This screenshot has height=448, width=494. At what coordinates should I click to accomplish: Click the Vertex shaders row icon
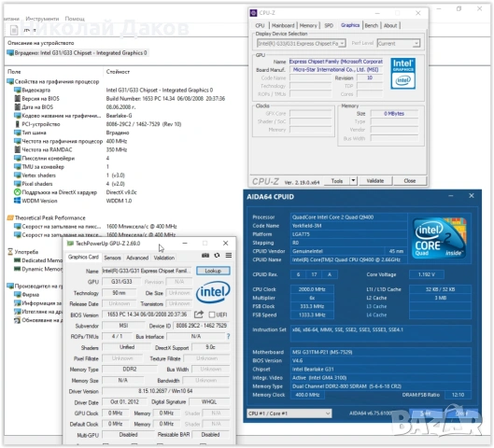(18, 175)
